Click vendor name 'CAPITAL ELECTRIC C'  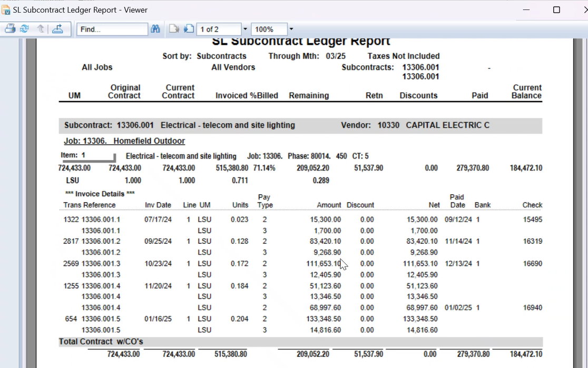point(448,125)
